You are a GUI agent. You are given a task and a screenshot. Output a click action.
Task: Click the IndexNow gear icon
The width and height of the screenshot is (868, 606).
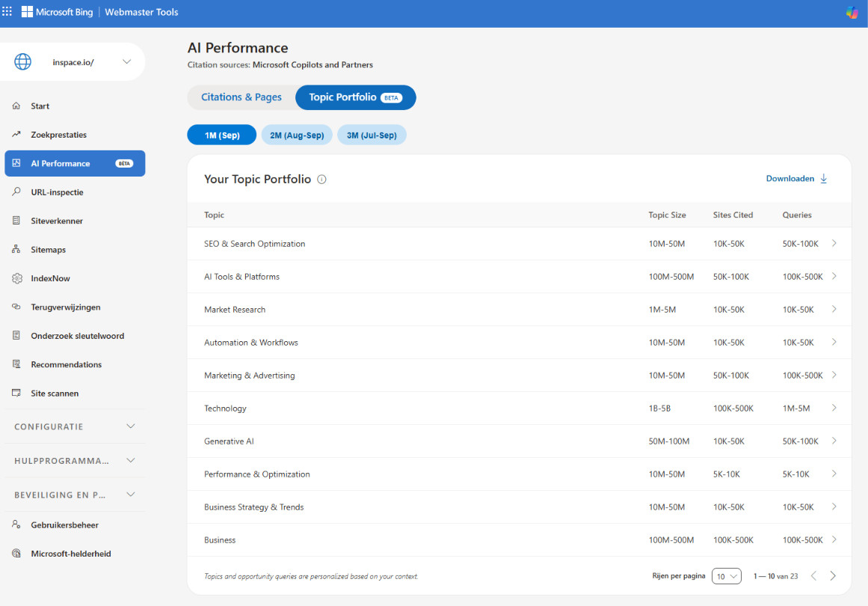coord(17,278)
